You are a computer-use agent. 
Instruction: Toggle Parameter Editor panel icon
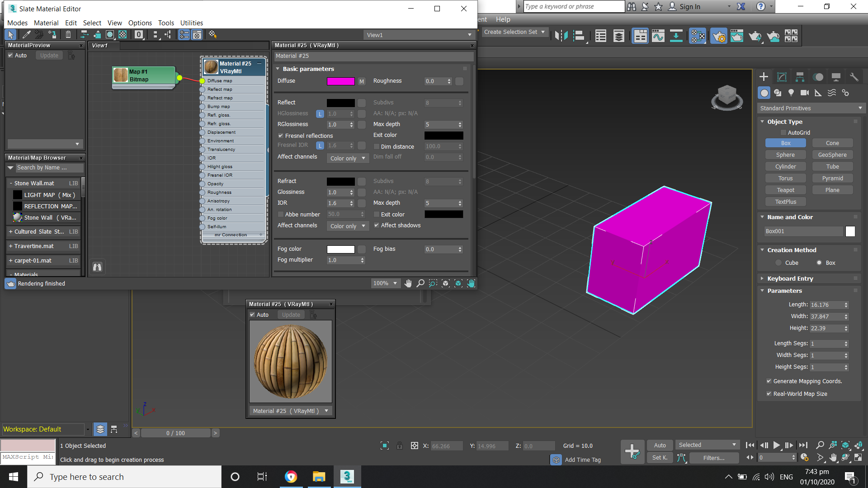tap(197, 34)
